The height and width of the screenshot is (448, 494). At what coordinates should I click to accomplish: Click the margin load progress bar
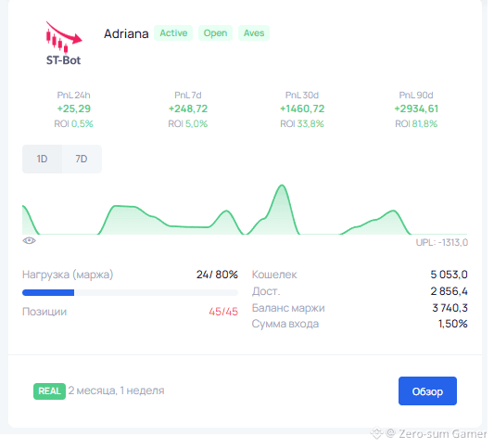pos(130,293)
